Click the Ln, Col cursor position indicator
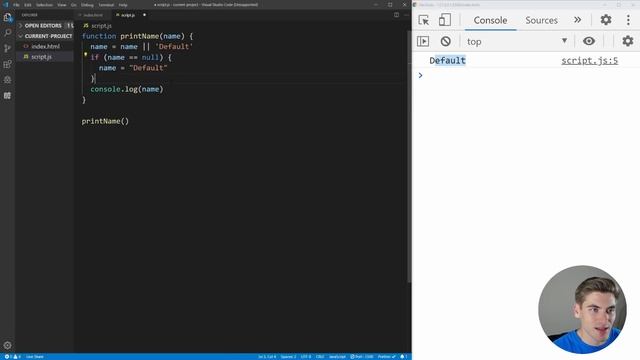Viewport: 640px width, 360px height. (267, 357)
